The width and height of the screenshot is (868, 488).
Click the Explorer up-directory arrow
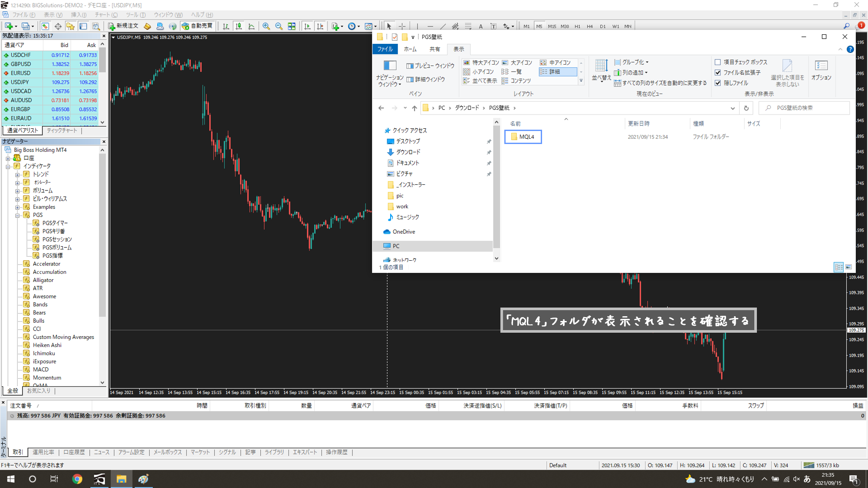[x=414, y=108]
